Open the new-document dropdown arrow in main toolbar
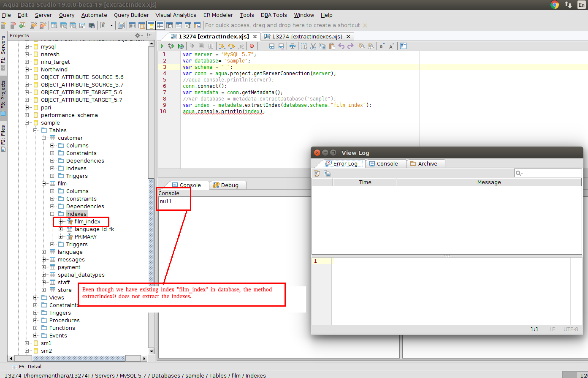This screenshot has width=588, height=378. pyautogui.click(x=111, y=25)
